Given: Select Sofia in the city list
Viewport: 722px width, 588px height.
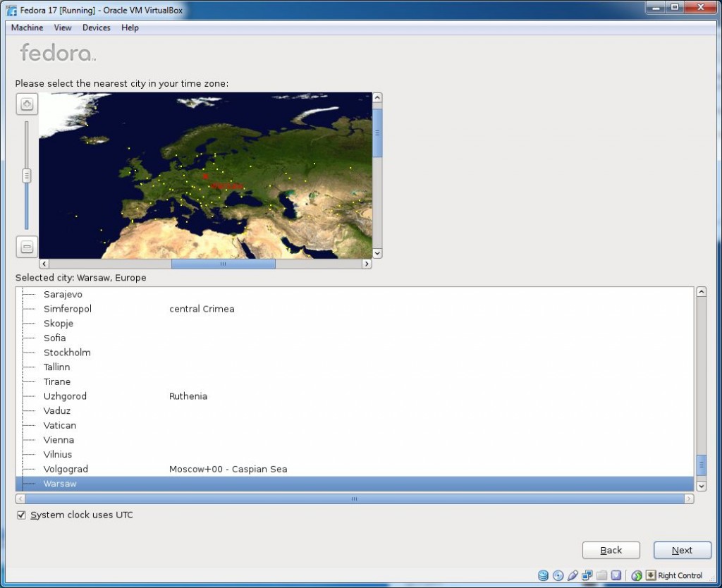Looking at the screenshot, I should (355, 338).
